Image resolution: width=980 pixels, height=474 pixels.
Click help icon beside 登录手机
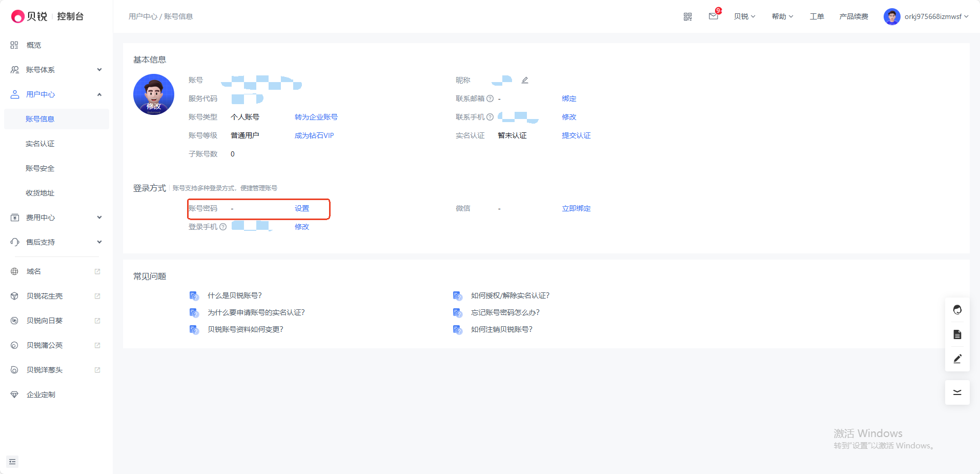tap(223, 227)
